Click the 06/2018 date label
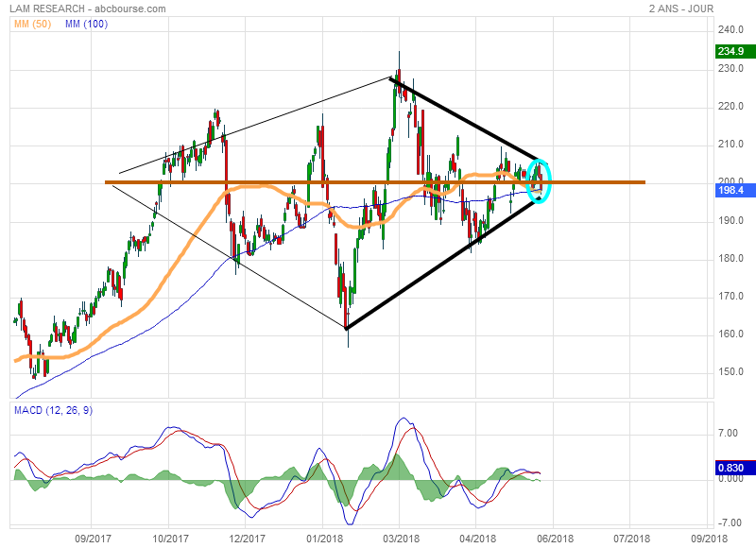This screenshot has width=756, height=548. pyautogui.click(x=554, y=539)
